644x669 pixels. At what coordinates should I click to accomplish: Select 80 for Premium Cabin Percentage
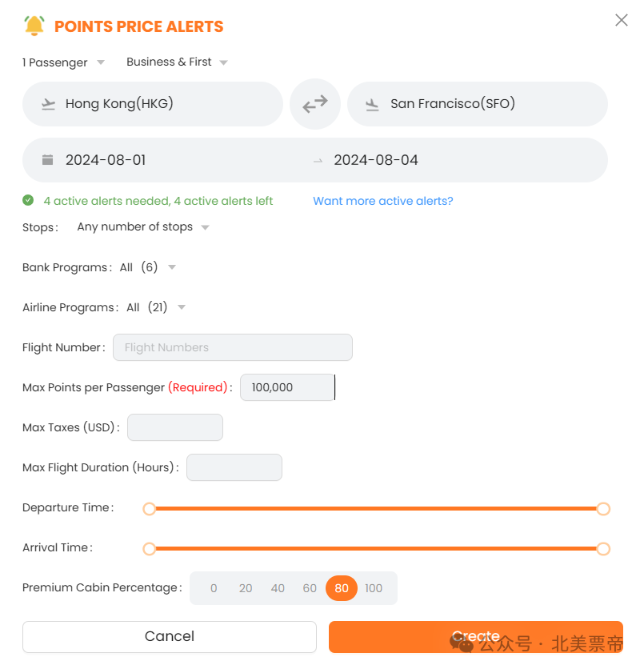coord(341,588)
